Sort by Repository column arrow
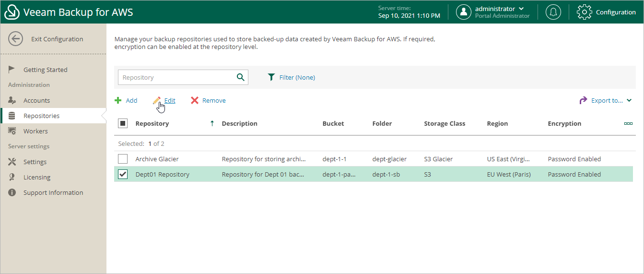Viewport: 644px width, 274px height. [212, 123]
